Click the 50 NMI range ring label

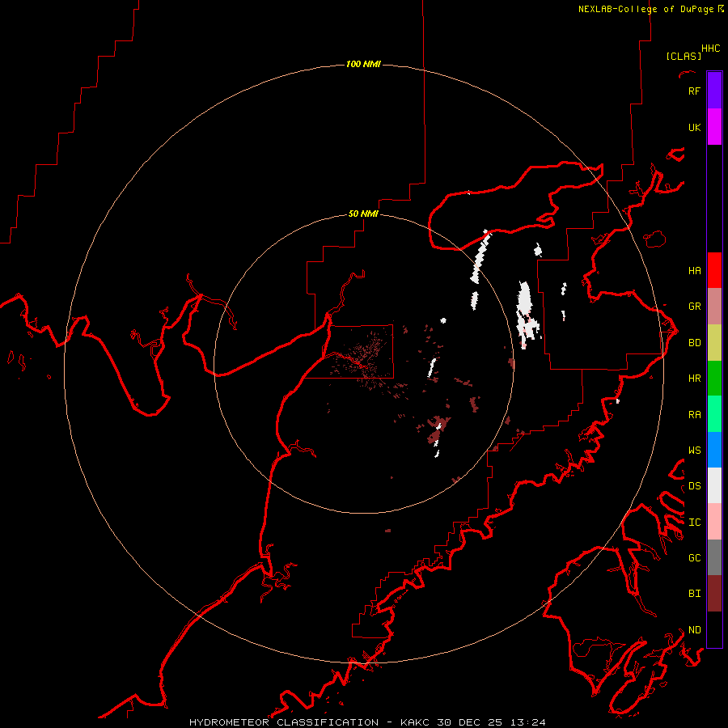(x=363, y=214)
